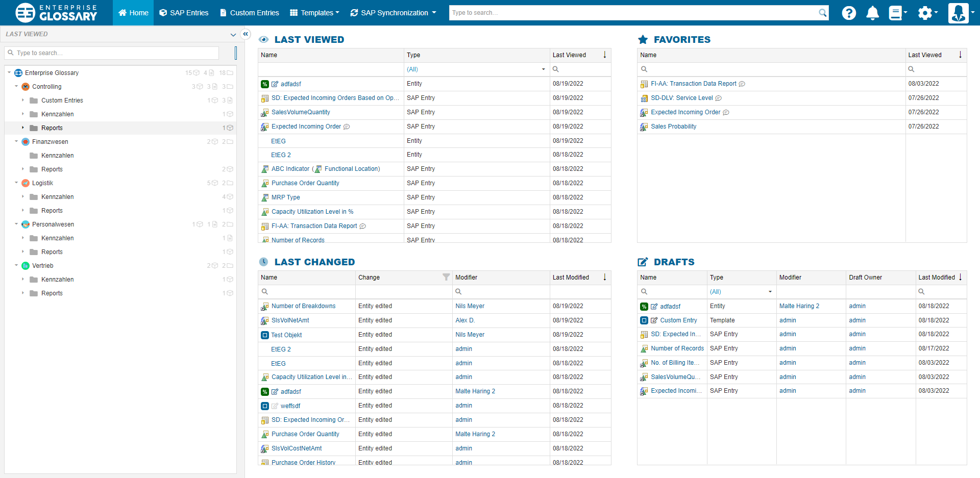Click the Favorites star header icon
Image resolution: width=980 pixels, height=478 pixels.
coord(643,39)
